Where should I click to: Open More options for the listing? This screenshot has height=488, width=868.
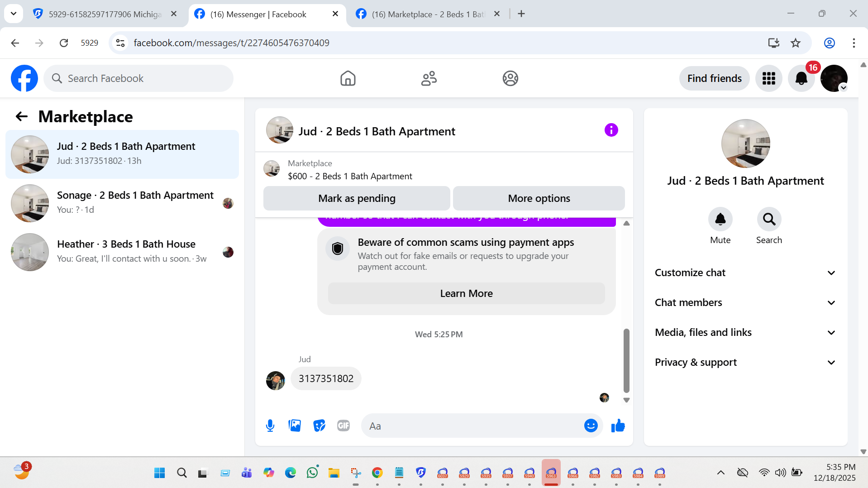539,198
